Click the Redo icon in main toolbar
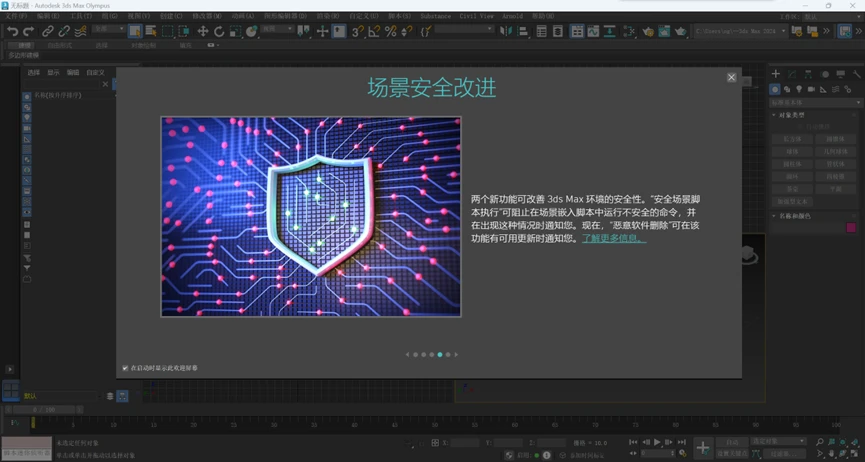This screenshot has width=865, height=462. coord(28,31)
